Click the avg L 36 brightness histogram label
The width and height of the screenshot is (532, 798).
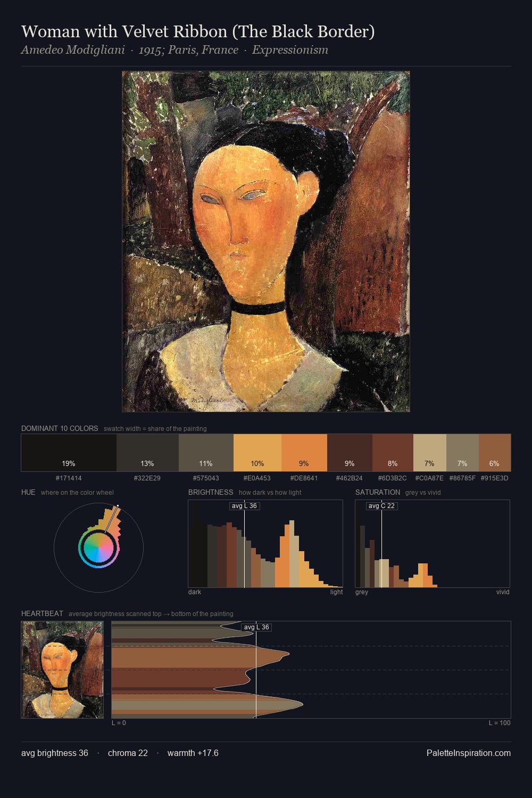click(244, 506)
